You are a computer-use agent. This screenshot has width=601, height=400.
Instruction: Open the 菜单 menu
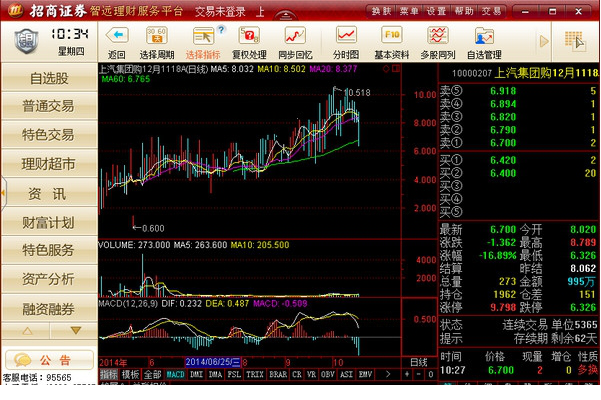[x=409, y=11]
